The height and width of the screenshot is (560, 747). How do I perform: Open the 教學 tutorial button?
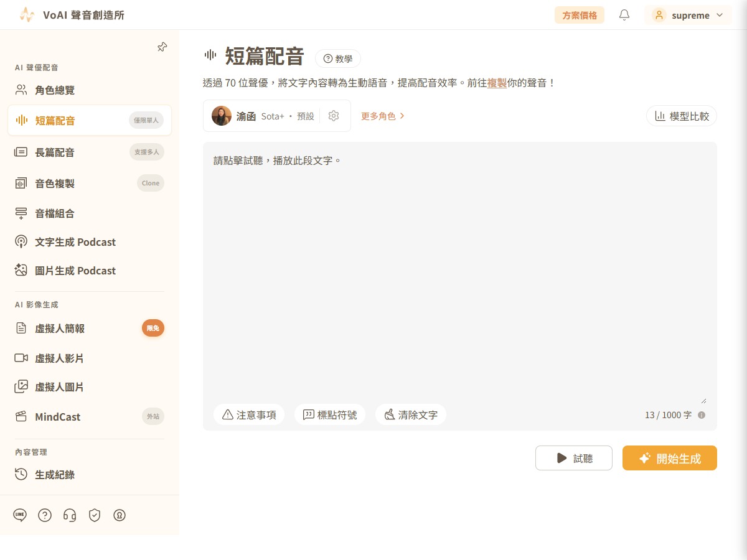tap(338, 58)
